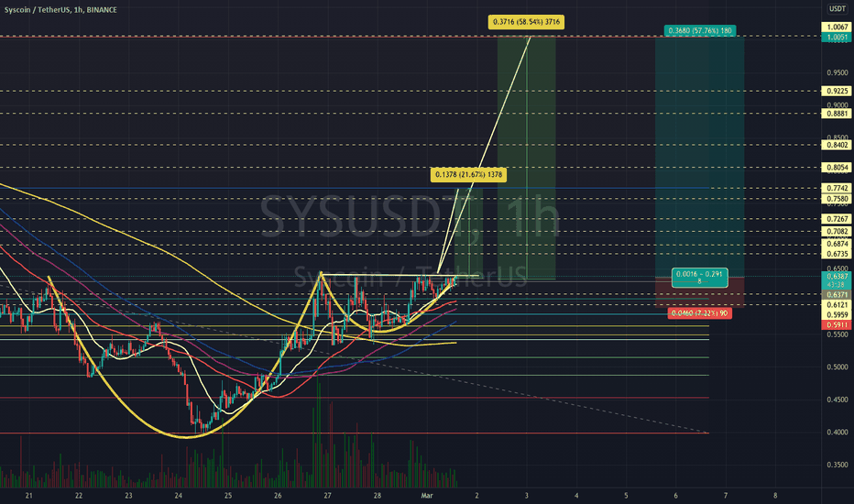Select the 0.0016 ~ 0.291 position entry label
This screenshot has width=854, height=504.
click(x=700, y=278)
